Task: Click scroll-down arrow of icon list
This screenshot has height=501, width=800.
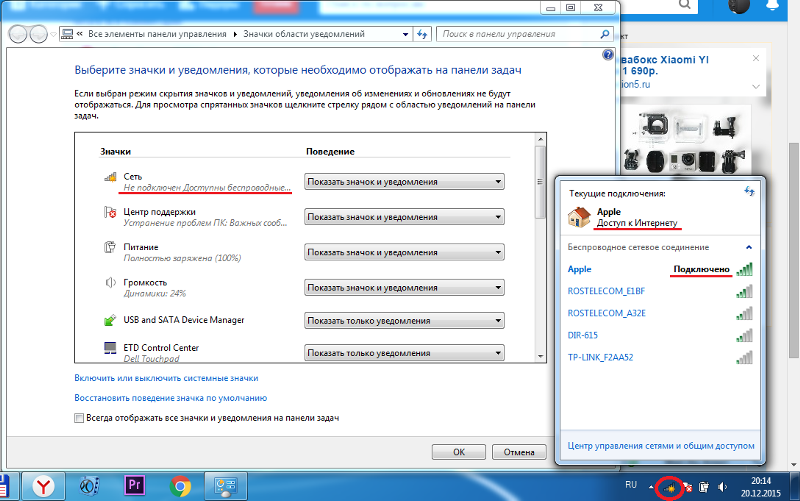Action: (x=540, y=357)
